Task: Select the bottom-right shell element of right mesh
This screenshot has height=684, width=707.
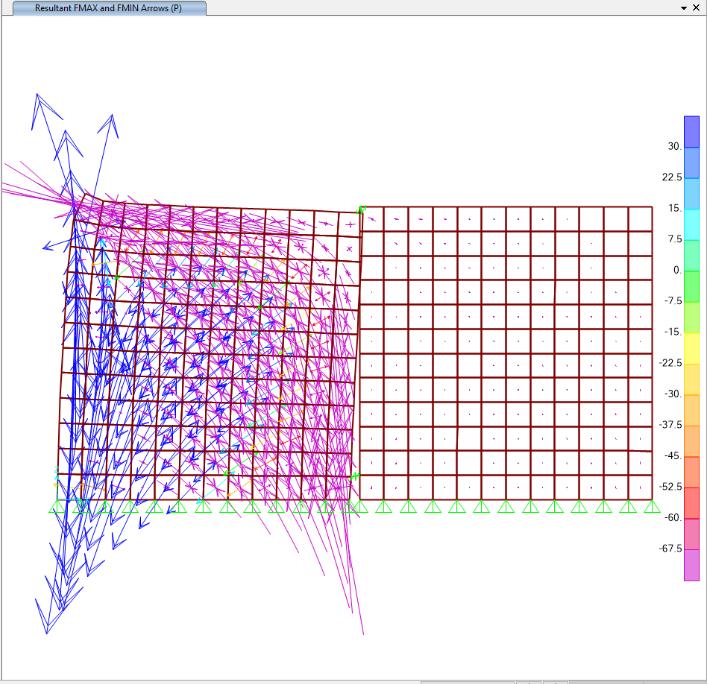Action: click(640, 487)
